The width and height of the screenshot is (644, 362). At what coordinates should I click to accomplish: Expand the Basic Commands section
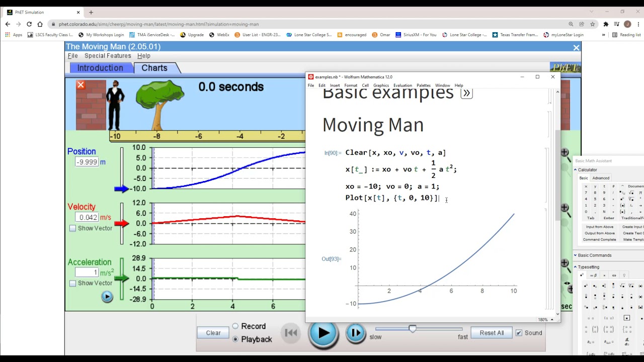575,255
